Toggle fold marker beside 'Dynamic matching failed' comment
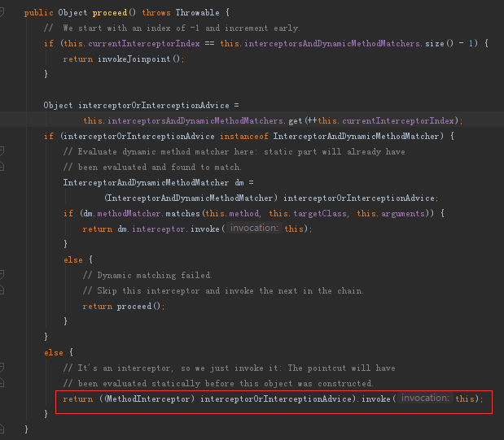 (x=2, y=275)
